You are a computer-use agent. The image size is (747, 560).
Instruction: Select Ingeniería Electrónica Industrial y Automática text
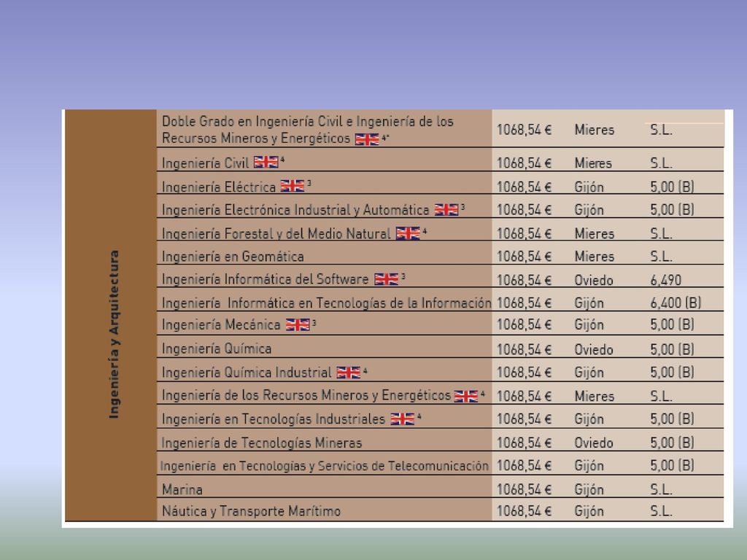[x=295, y=210]
